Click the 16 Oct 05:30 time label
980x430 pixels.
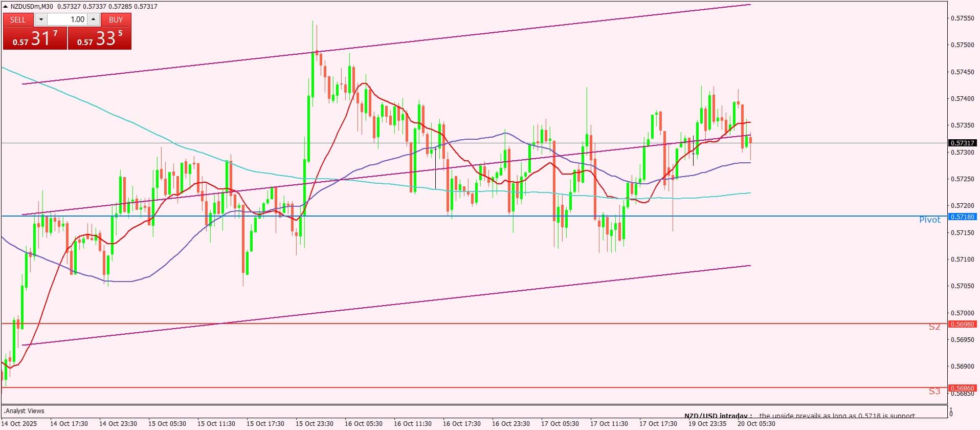[x=364, y=424]
